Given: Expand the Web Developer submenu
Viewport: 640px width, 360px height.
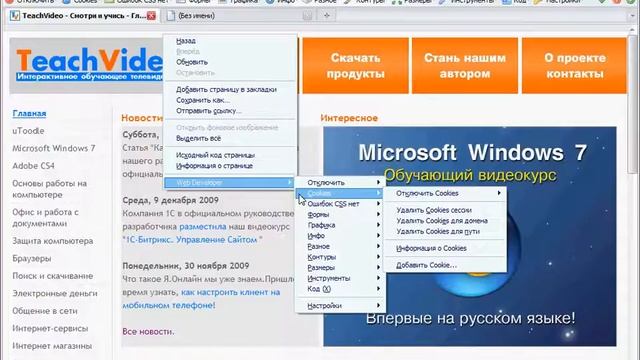Looking at the screenshot, I should (229, 182).
